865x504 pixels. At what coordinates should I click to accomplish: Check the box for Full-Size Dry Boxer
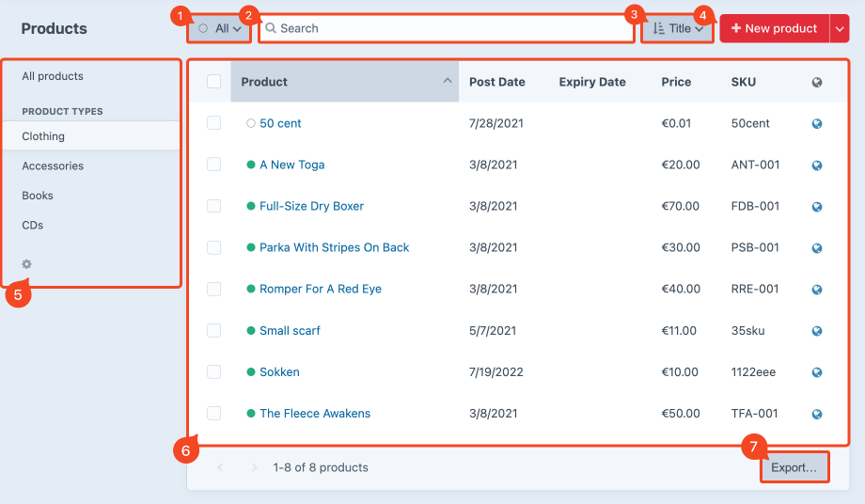pyautogui.click(x=213, y=206)
